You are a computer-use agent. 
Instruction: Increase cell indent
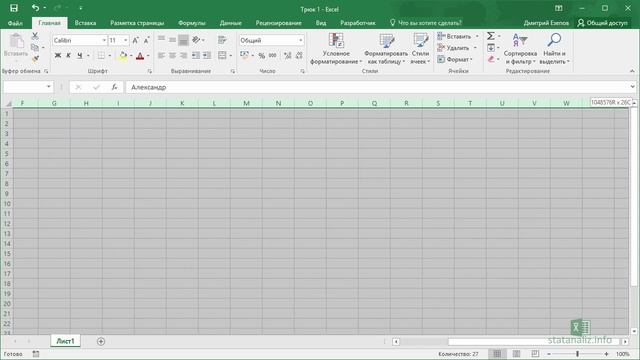click(207, 56)
